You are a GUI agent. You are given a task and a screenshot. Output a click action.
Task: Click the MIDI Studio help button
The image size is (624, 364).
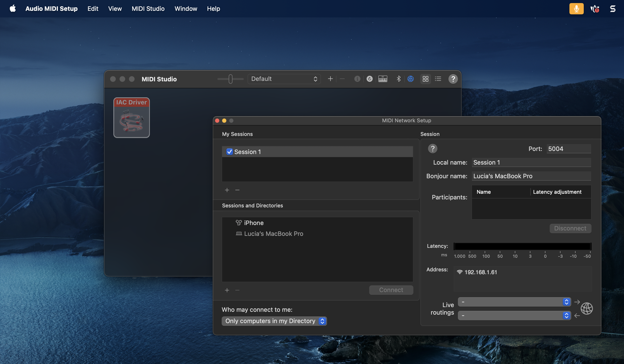(x=453, y=79)
